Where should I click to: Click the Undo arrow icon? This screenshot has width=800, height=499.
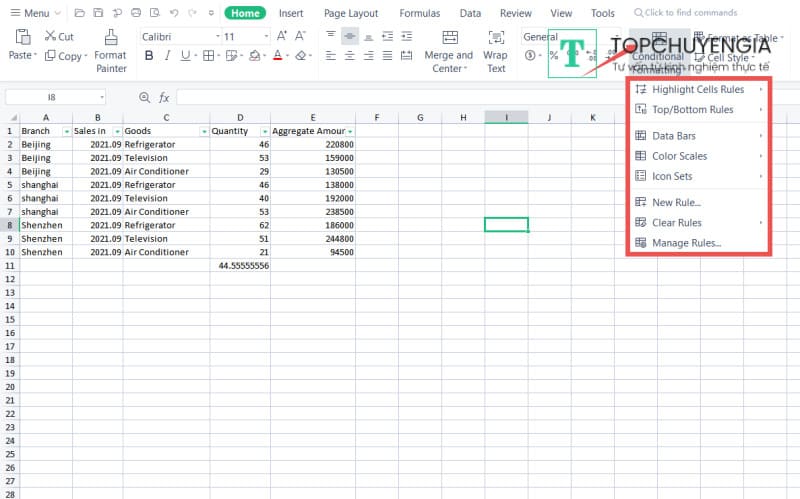pos(174,13)
